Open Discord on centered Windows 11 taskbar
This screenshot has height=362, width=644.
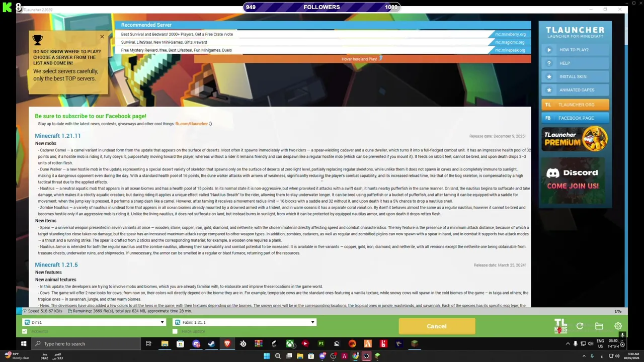323,356
